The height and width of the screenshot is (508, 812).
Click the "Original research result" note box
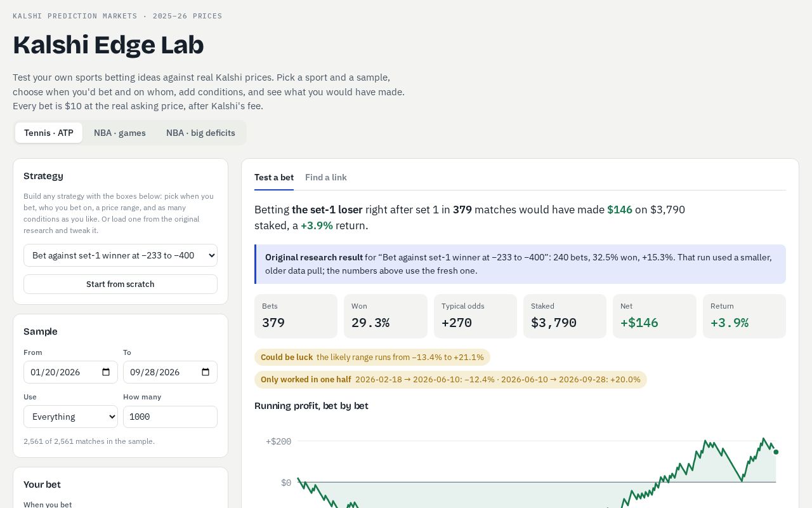(x=520, y=264)
